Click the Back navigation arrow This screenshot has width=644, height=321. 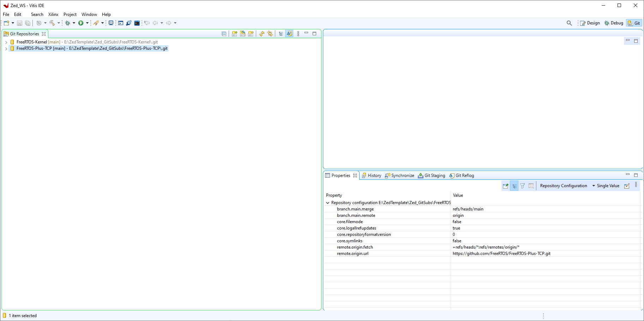[155, 23]
